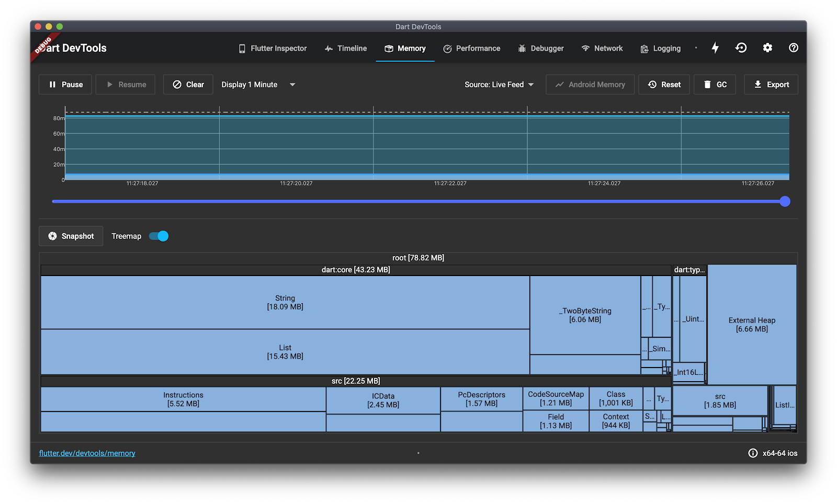The width and height of the screenshot is (837, 504).
Task: Select the _TwoByteString [6.06 MB] block
Action: point(585,315)
